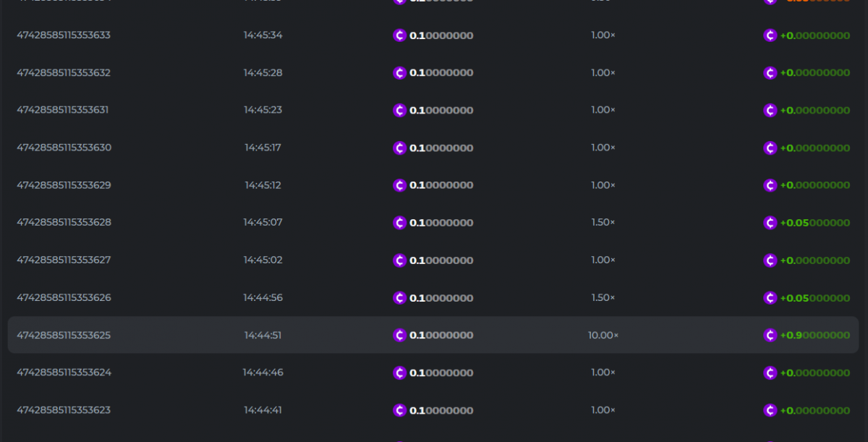Click the +0.05000000 profit in the 14:44:56 row
Viewport: 868px width, 442px height.
[x=814, y=298]
